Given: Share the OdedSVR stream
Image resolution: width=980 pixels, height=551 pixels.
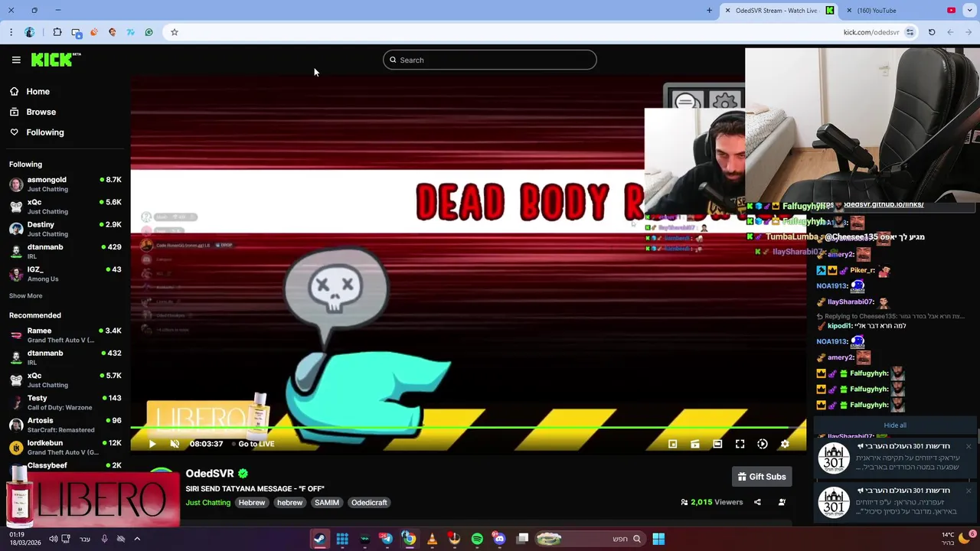Looking at the screenshot, I should tap(757, 502).
